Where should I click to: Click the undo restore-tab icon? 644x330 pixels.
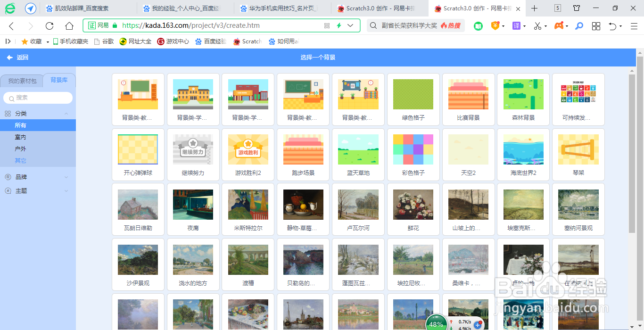point(613,26)
